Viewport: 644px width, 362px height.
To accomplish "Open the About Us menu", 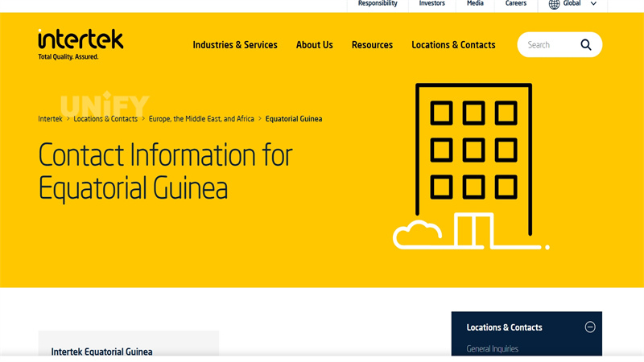I will pos(315,45).
